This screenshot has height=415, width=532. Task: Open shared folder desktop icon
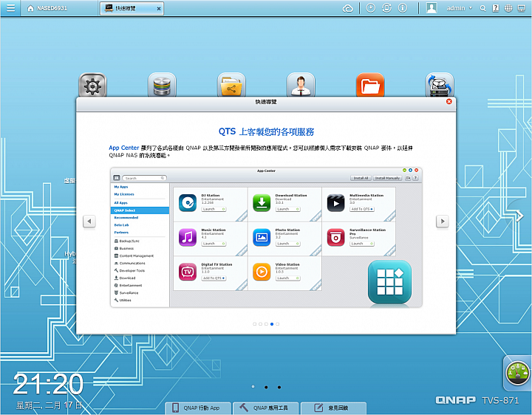231,85
